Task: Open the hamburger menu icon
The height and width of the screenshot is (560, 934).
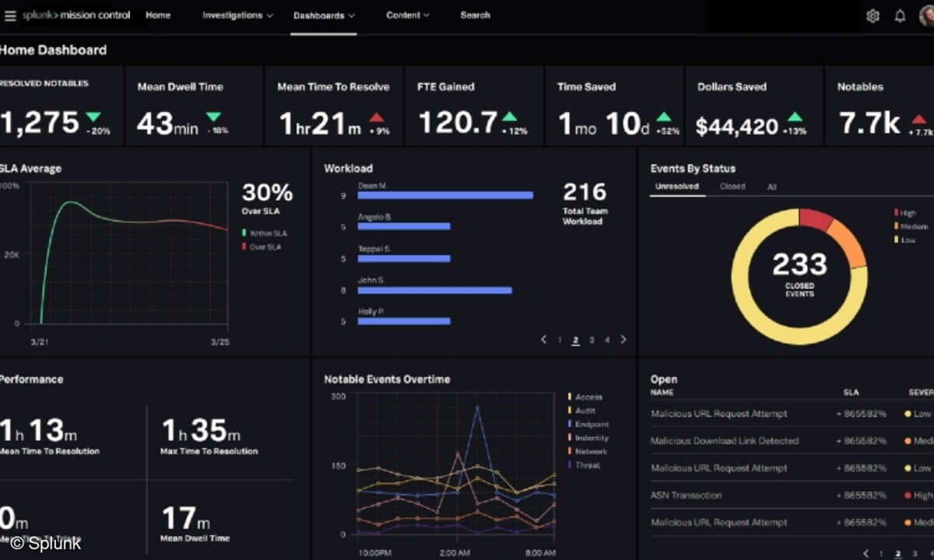Action: (9, 16)
